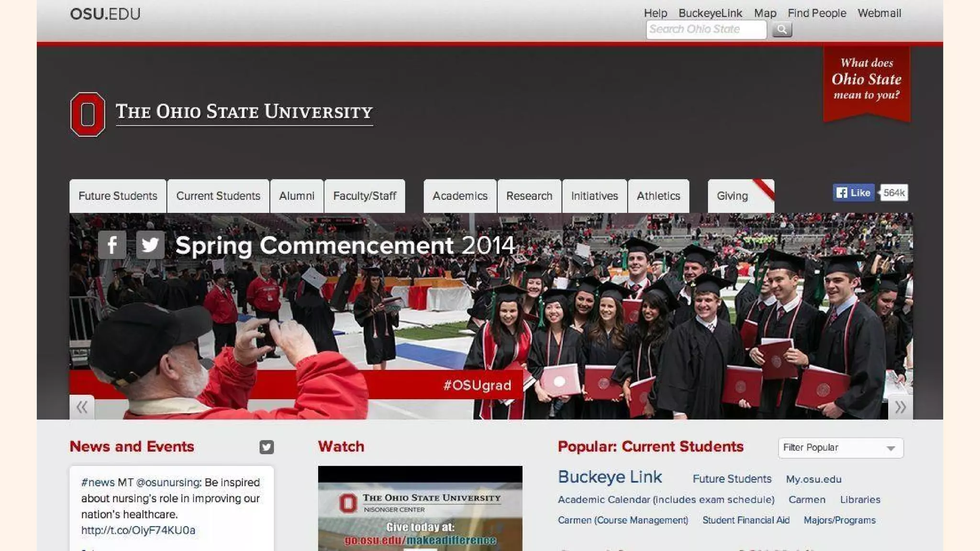Select the Academics tab
Screen dimensions: 980x551
tap(460, 196)
